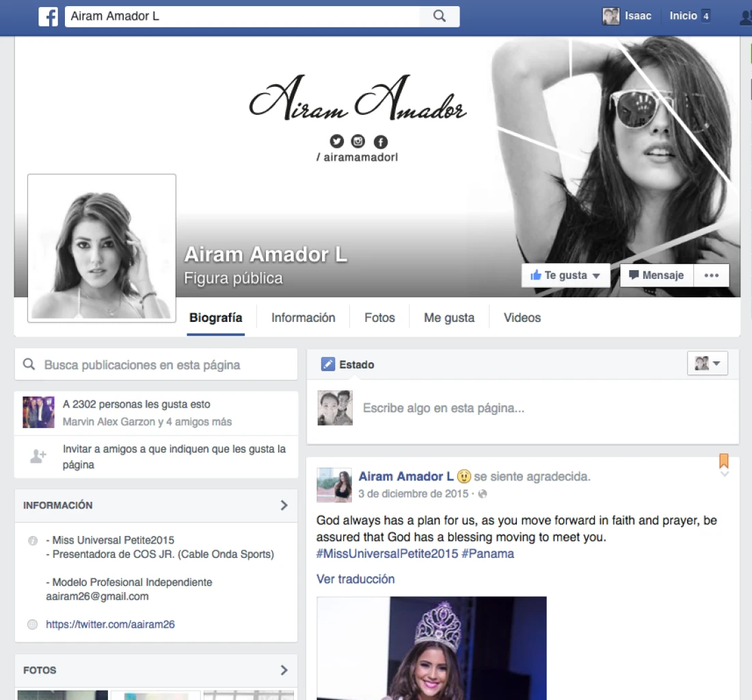Click the search magnifier button
Screen dimensions: 752x700
tap(440, 16)
